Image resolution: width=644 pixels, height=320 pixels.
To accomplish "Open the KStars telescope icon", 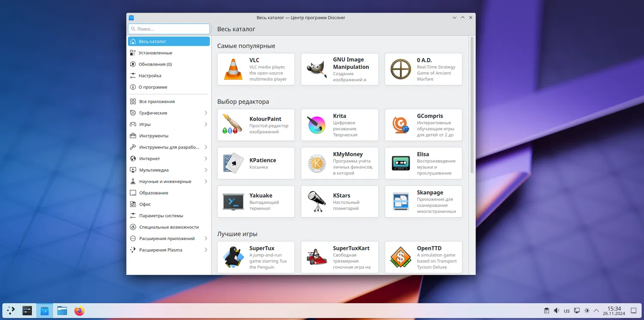I will (x=317, y=201).
